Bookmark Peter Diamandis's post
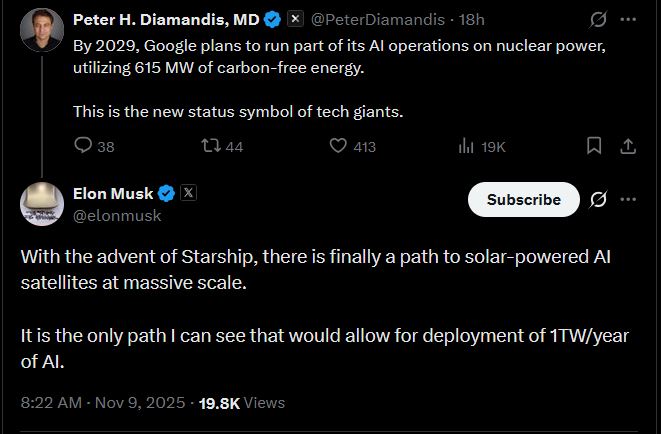661x434 pixels. pyautogui.click(x=594, y=146)
